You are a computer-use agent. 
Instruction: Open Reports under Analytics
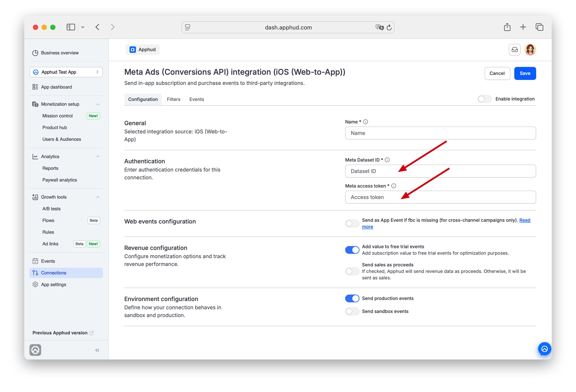pyautogui.click(x=50, y=168)
